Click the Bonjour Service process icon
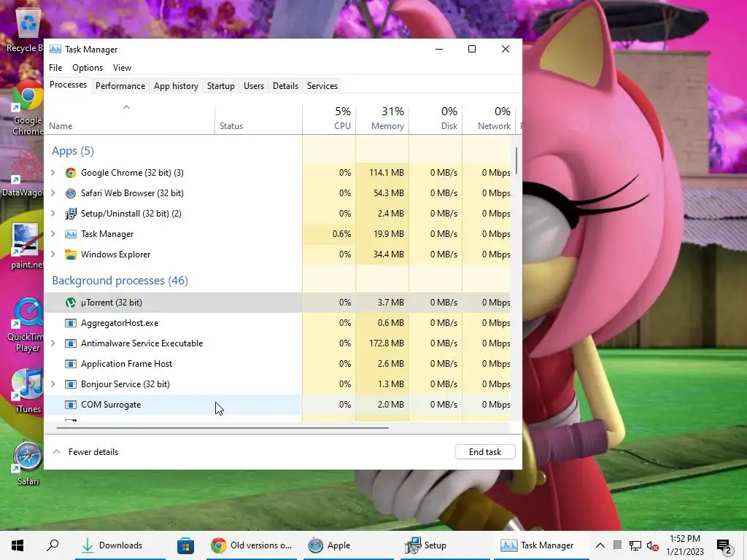 click(x=71, y=384)
